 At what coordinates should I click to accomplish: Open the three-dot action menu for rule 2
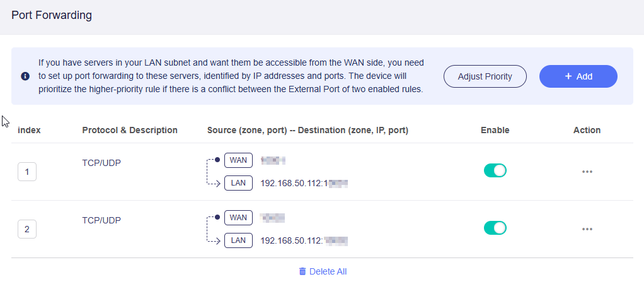(587, 229)
